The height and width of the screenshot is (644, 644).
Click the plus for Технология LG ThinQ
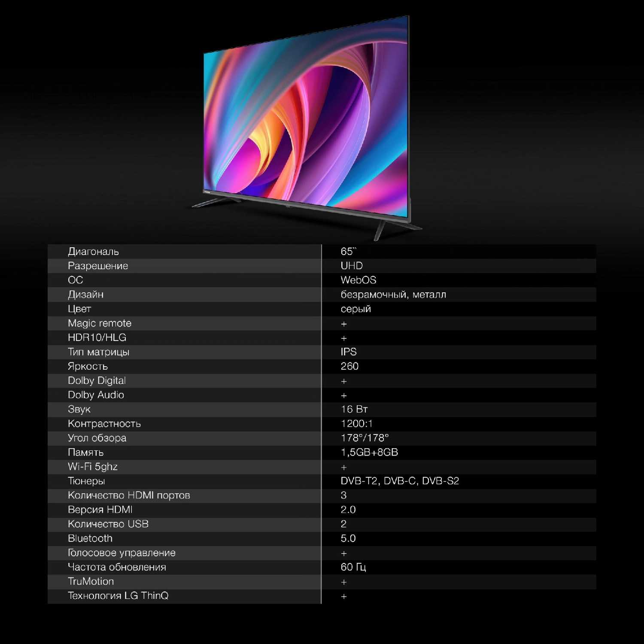pos(343,596)
